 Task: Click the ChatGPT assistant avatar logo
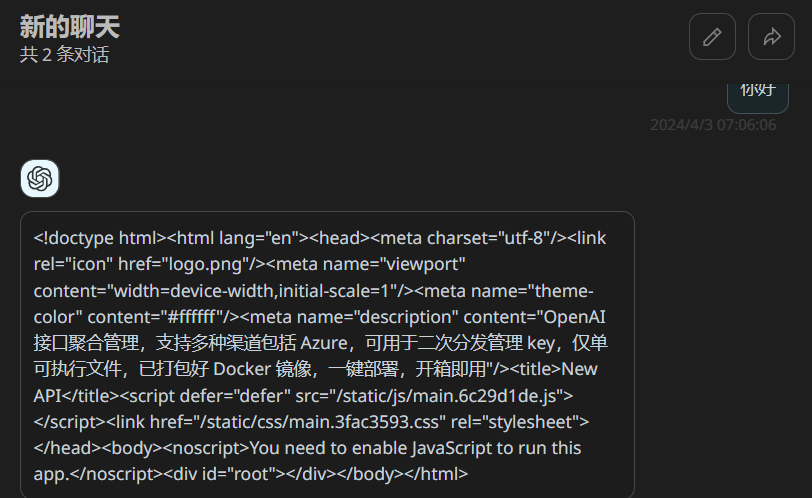(40, 179)
